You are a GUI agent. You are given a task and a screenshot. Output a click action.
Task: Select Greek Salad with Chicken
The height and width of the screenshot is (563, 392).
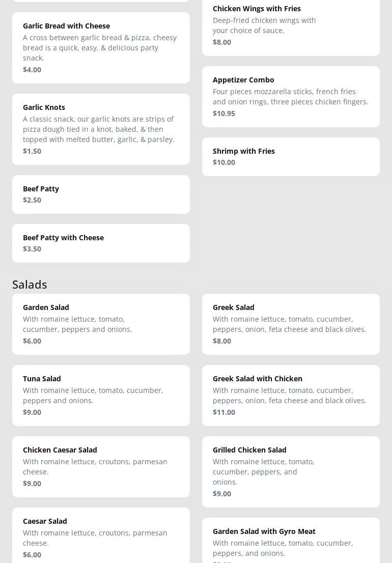point(291,395)
